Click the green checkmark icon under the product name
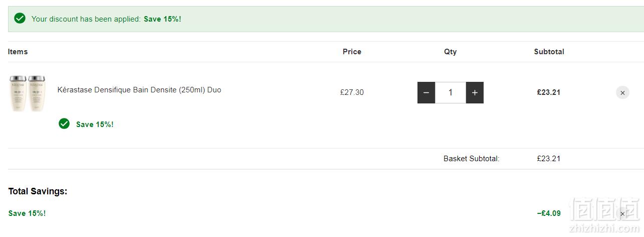This screenshot has height=237, width=644. 64,124
